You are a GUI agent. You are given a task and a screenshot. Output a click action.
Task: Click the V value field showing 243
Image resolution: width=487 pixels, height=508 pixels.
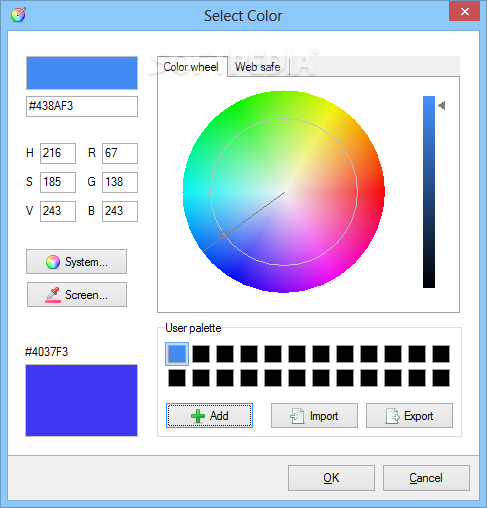tap(58, 211)
